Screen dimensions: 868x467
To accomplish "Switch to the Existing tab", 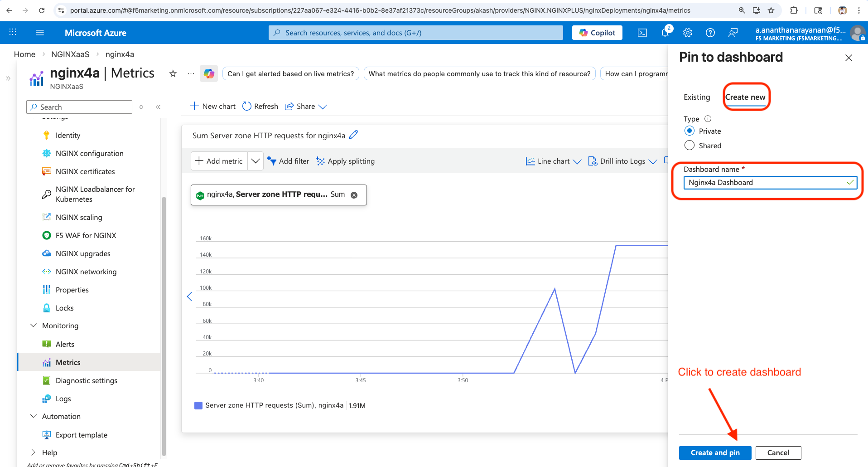I will (697, 97).
